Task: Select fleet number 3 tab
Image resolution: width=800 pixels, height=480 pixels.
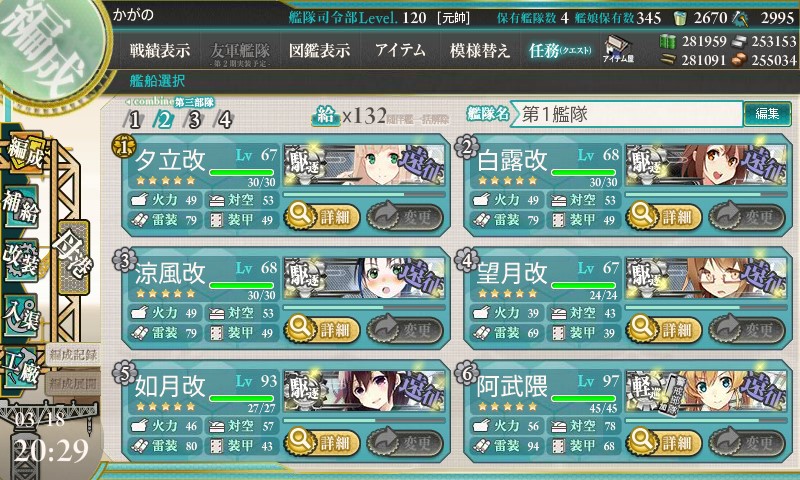Action: click(194, 120)
